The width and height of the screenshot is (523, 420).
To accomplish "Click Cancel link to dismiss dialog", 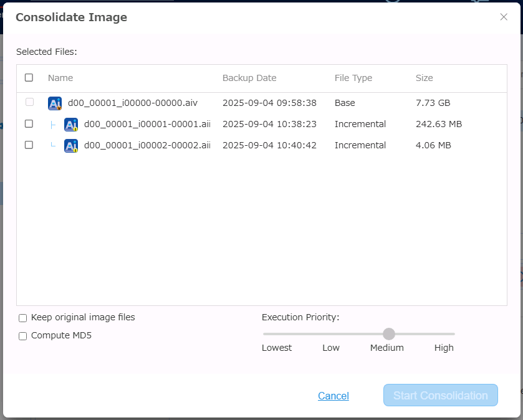I will pyautogui.click(x=333, y=396).
